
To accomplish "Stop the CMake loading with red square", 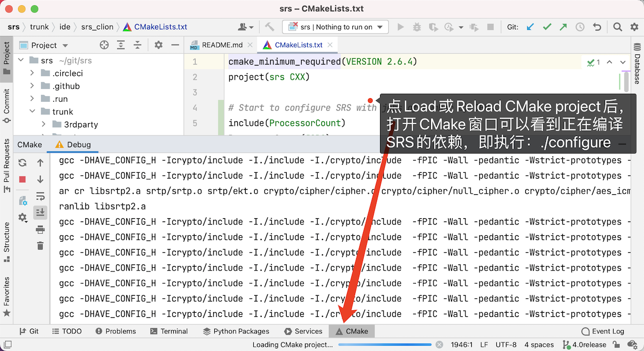I will click(x=22, y=179).
